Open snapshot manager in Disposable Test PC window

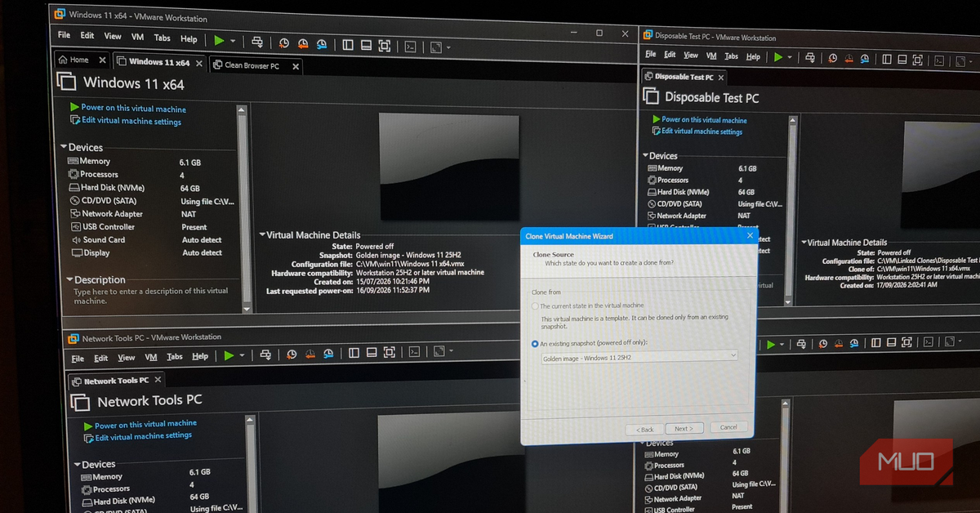pos(866,60)
